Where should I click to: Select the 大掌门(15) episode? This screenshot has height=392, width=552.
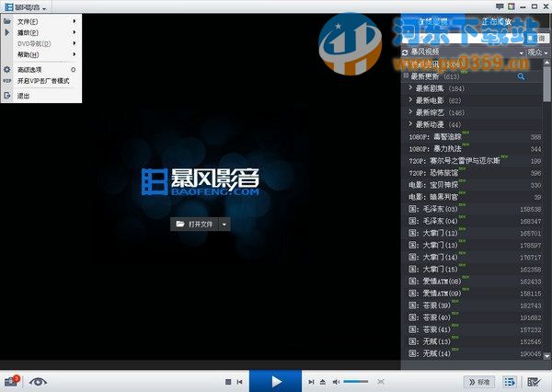pos(472,269)
